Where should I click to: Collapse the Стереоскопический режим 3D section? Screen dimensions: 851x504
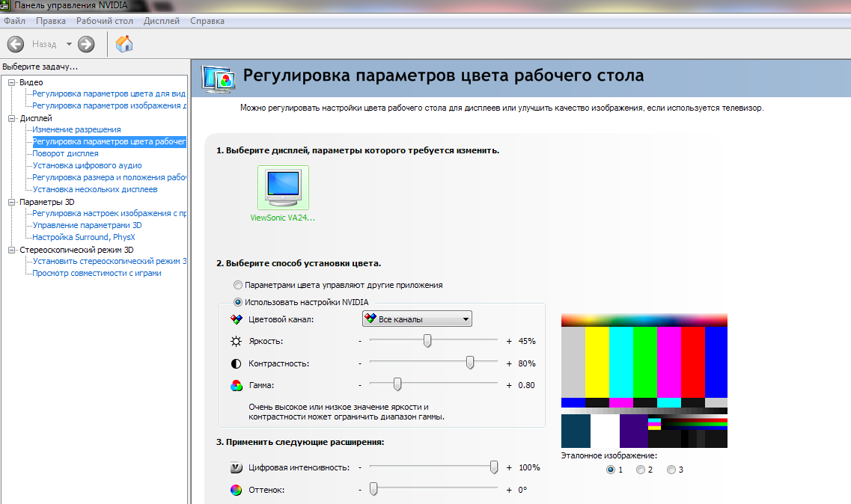point(11,250)
